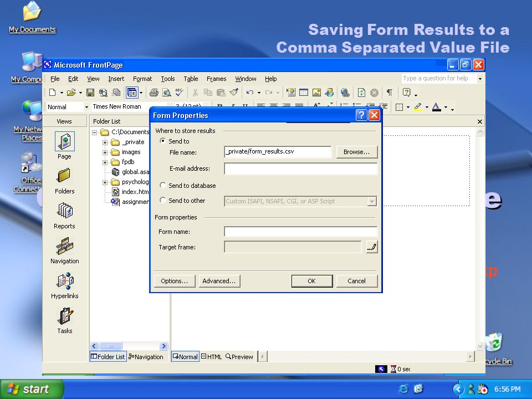Undo the last action with Undo icon
Screen dimensions: 532x399
[250, 93]
